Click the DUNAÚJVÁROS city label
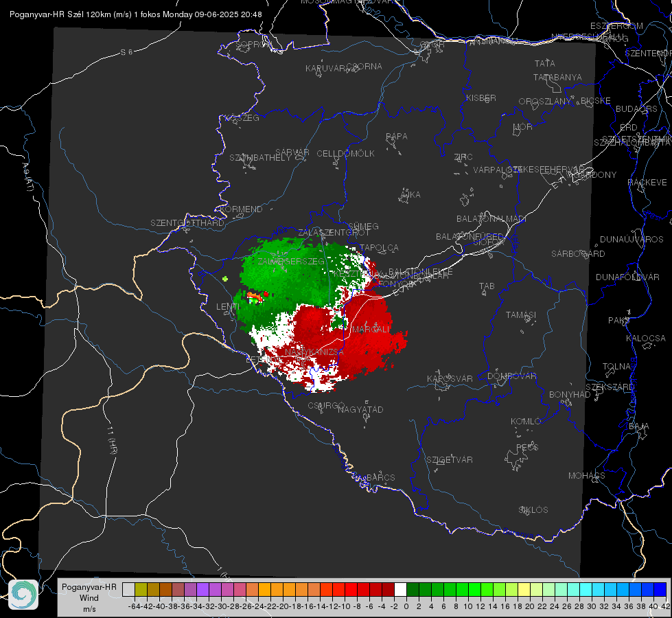Viewport: 672px width, 618px height. click(632, 239)
